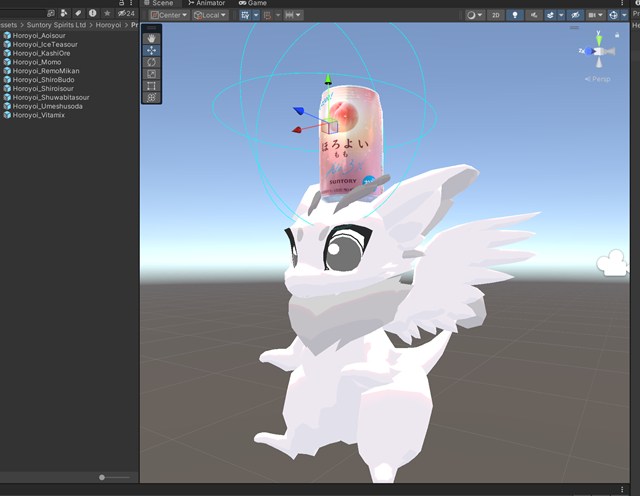Select the Rect transform tool
The image size is (640, 496).
(151, 86)
